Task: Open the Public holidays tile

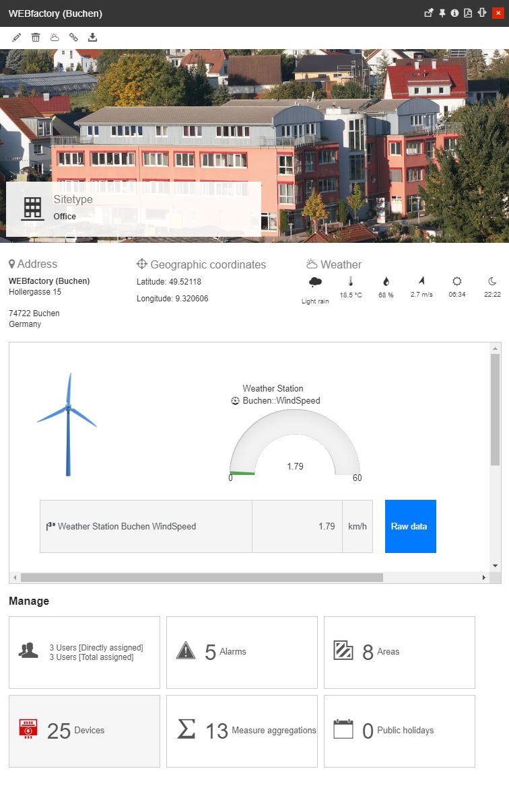Action: click(x=399, y=731)
